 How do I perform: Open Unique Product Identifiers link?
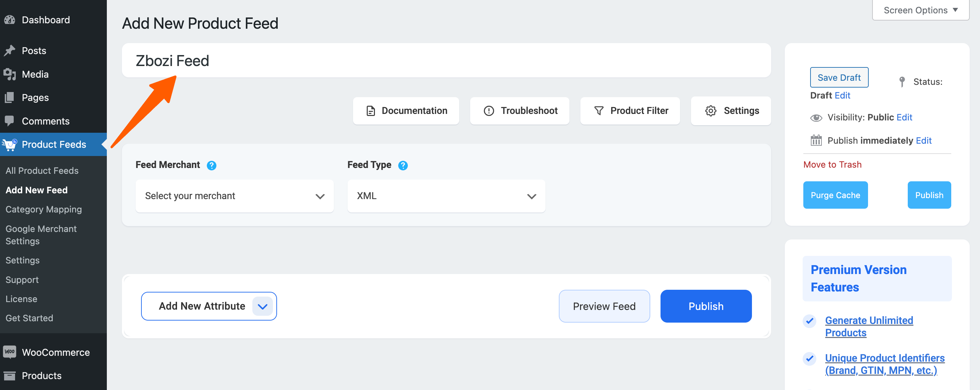884,364
